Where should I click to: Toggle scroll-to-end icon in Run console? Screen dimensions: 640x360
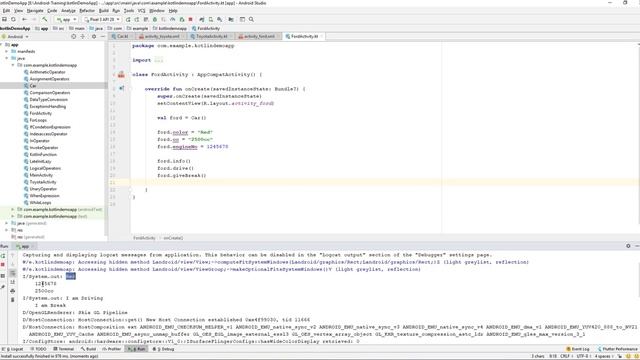13,282
